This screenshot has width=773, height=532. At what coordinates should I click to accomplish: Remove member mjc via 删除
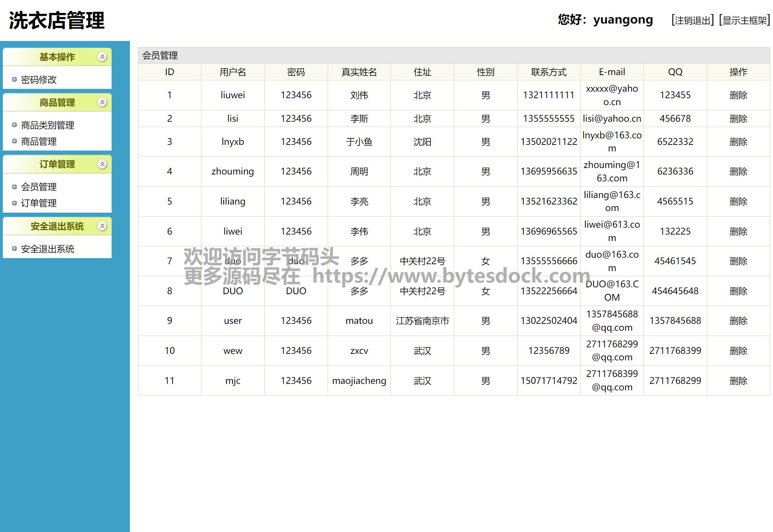pyautogui.click(x=738, y=381)
